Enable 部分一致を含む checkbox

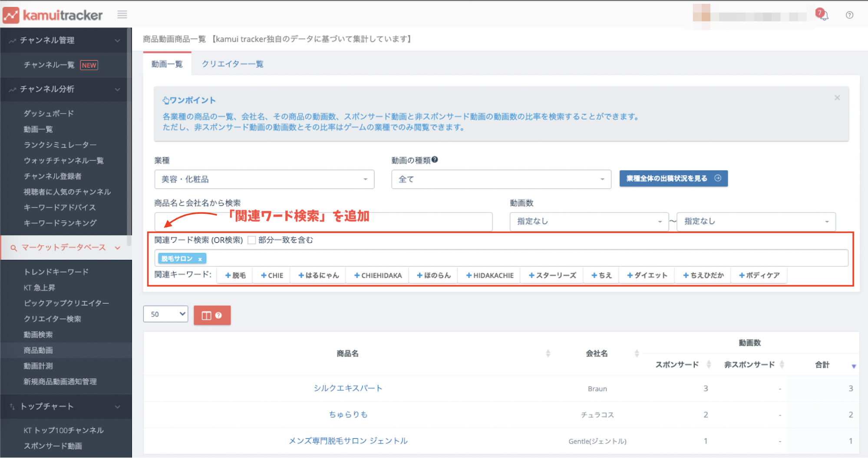[251, 240]
